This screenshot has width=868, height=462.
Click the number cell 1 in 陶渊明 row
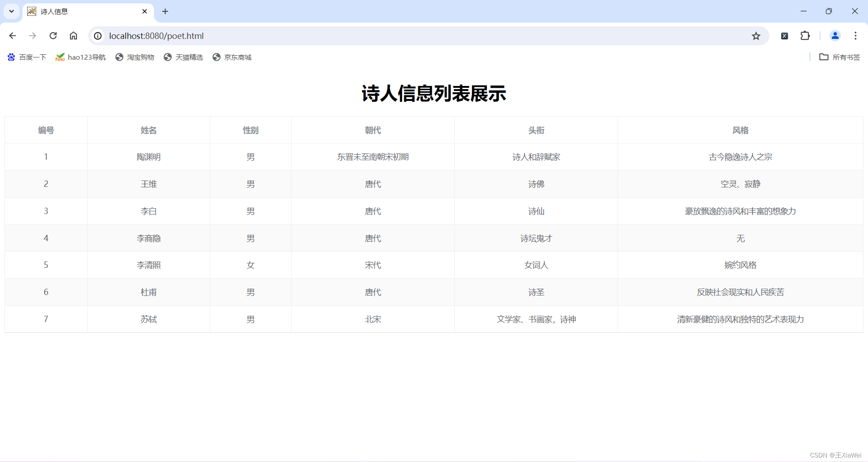(46, 157)
